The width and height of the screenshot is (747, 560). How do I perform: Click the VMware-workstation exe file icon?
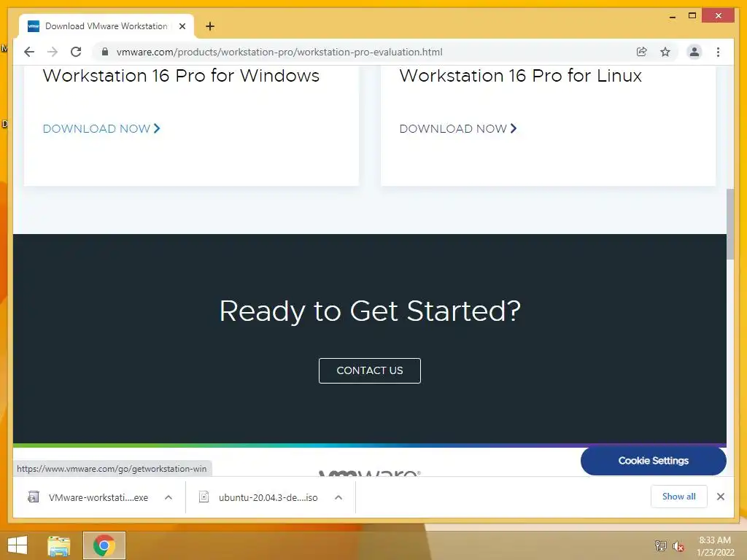(x=34, y=497)
